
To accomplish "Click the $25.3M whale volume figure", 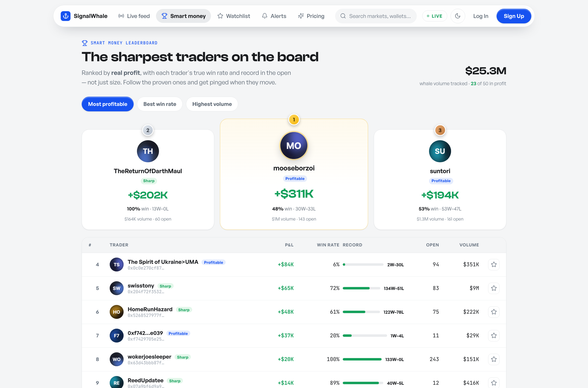I will (x=486, y=71).
